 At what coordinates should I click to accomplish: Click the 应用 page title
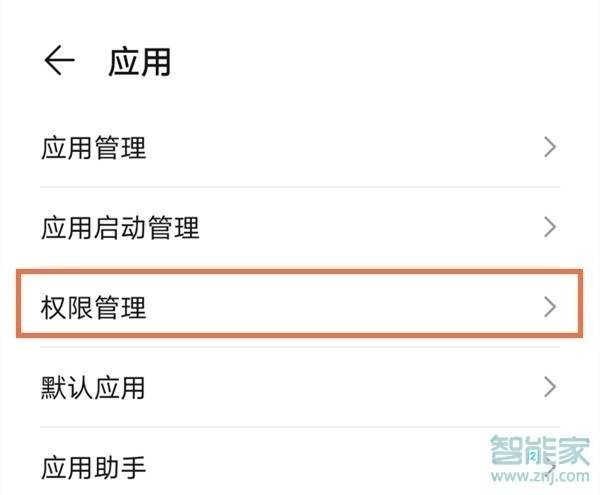(x=139, y=62)
